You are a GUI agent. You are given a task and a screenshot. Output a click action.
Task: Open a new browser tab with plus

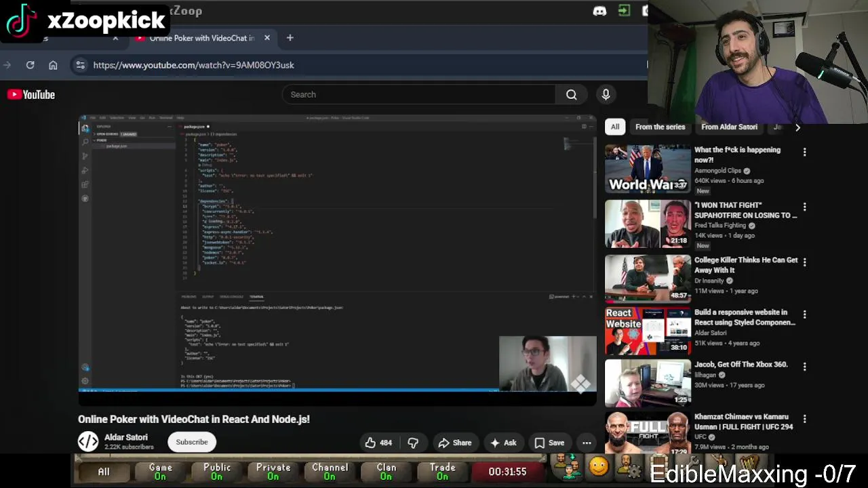(x=290, y=38)
